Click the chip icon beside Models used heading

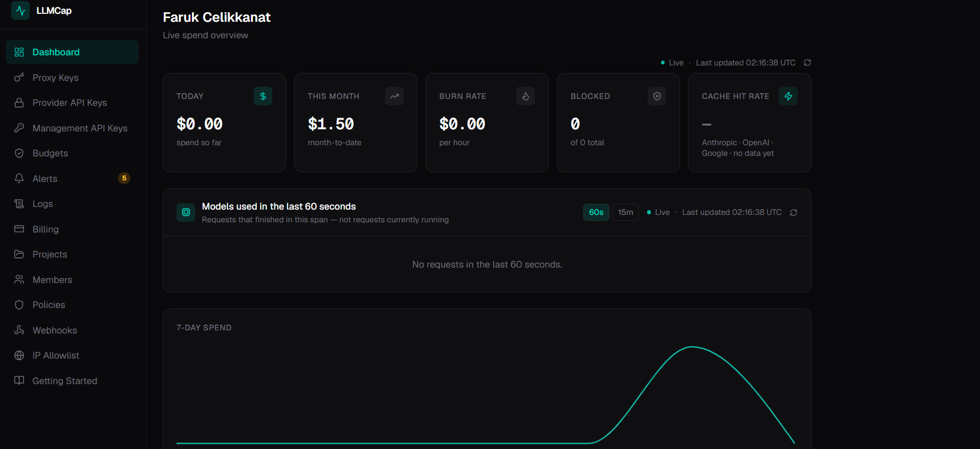186,212
